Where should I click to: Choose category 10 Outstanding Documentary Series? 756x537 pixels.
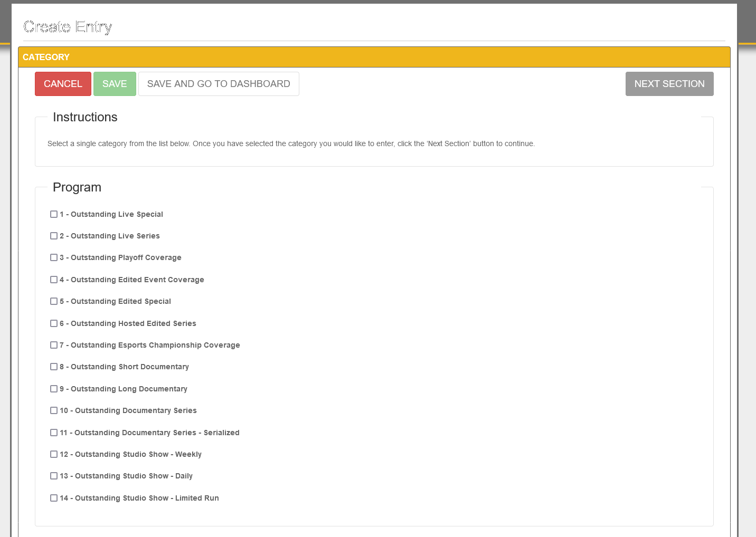click(x=54, y=410)
